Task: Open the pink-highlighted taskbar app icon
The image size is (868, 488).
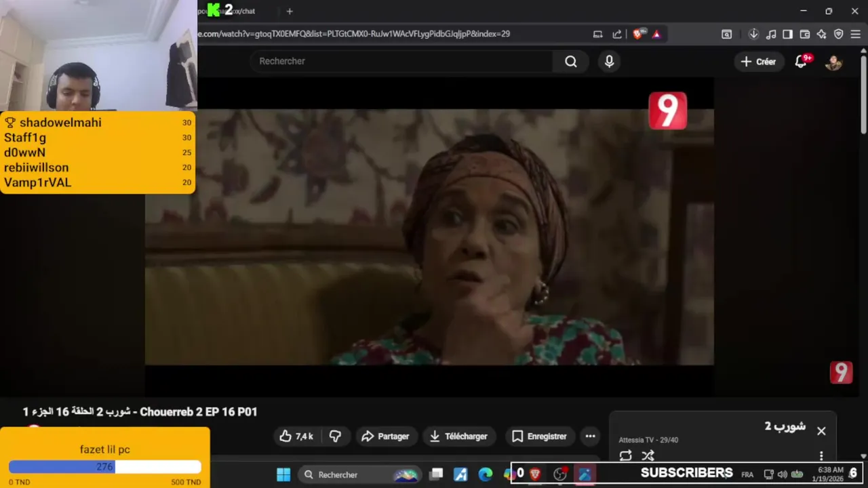Action: tap(585, 474)
